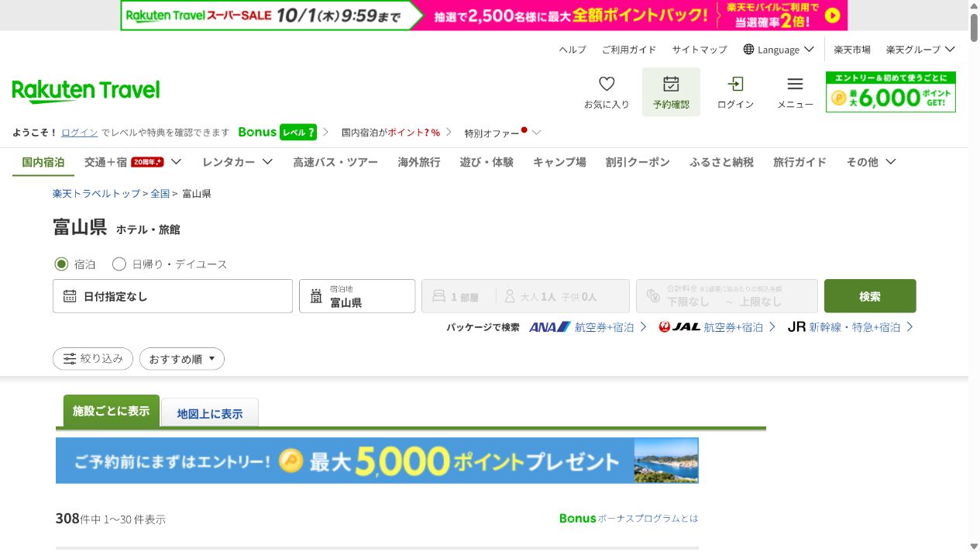Expand the レンタカー menu chevron
This screenshot has height=552, width=980.
coord(268,162)
